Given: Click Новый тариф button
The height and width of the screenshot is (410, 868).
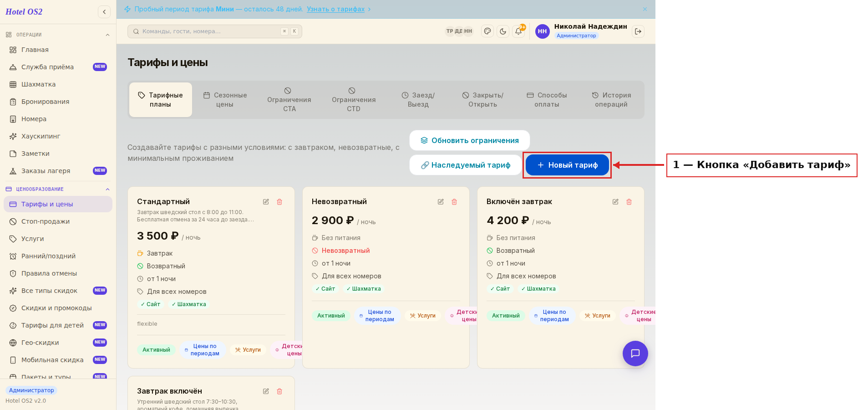Looking at the screenshot, I should tap(567, 165).
